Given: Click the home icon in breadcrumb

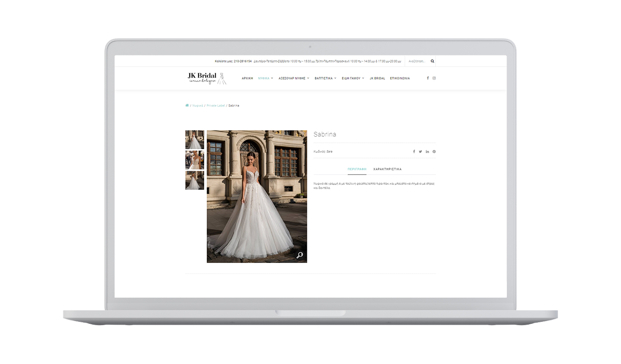Looking at the screenshot, I should click(x=187, y=105).
